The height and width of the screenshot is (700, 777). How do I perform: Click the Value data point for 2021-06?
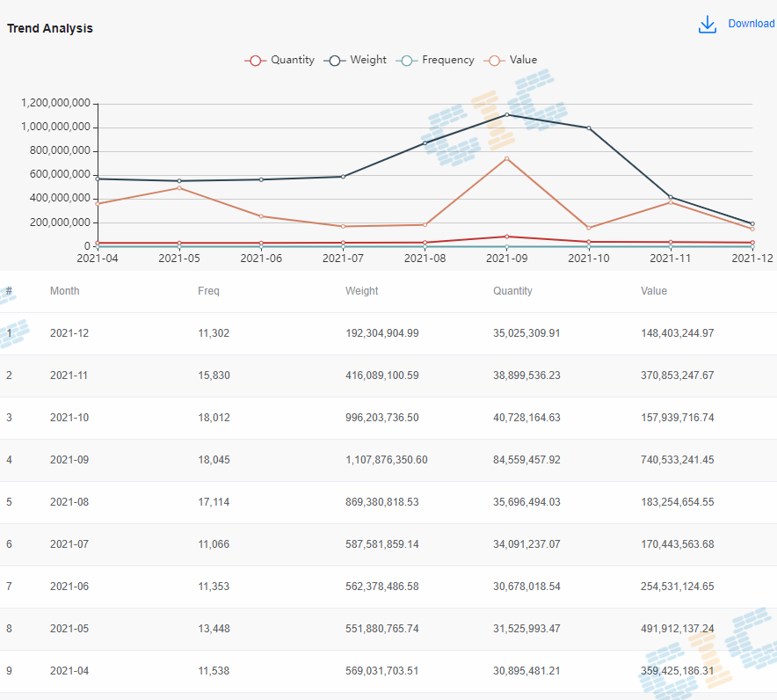pos(261,216)
